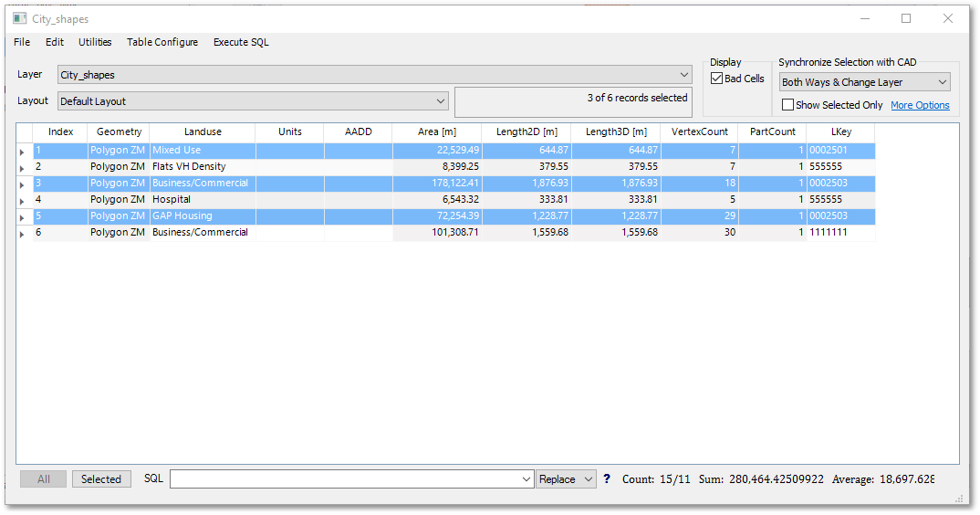Click the AADD column header
The width and height of the screenshot is (980, 515).
(x=358, y=132)
